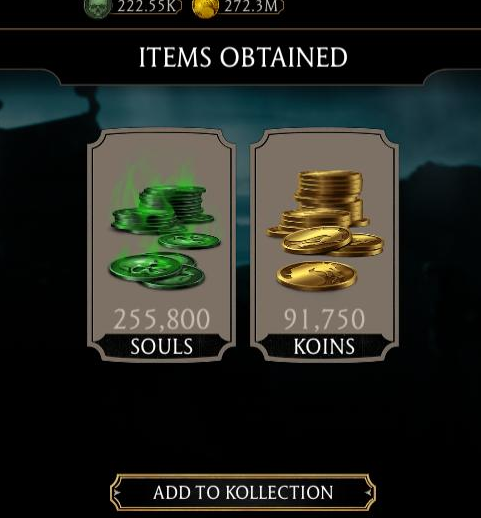Select the Souls reward card

pos(162,245)
